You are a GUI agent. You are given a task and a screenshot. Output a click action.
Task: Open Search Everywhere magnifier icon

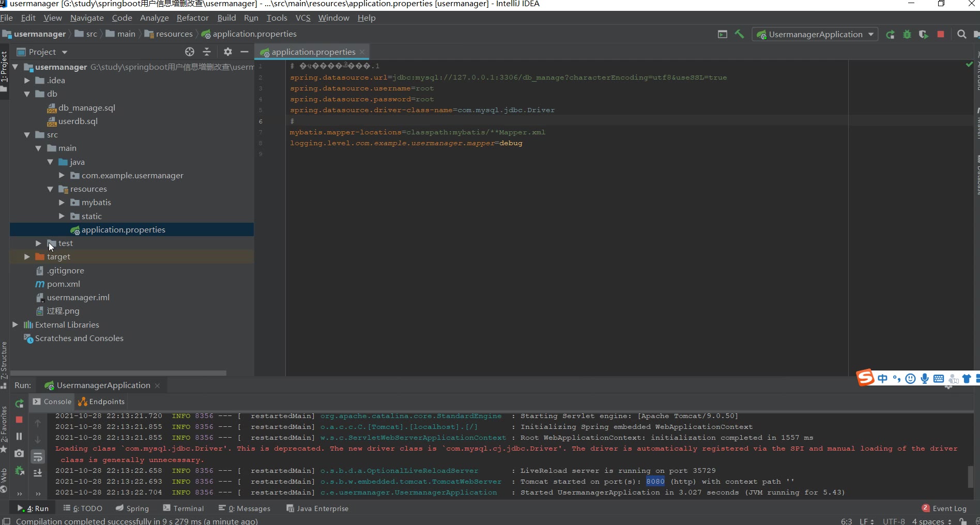click(x=961, y=35)
